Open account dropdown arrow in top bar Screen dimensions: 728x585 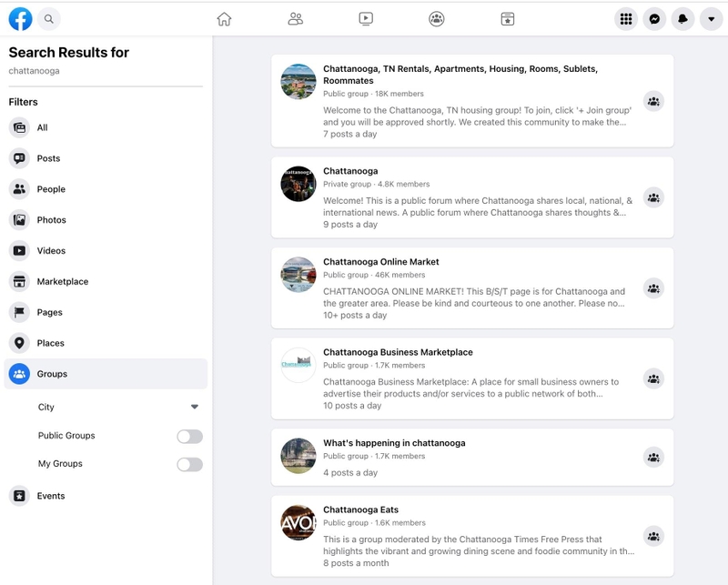tap(712, 19)
